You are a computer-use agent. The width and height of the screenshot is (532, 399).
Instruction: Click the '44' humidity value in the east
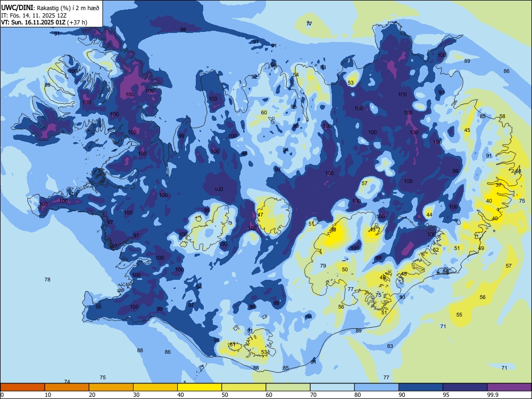[x=429, y=214]
